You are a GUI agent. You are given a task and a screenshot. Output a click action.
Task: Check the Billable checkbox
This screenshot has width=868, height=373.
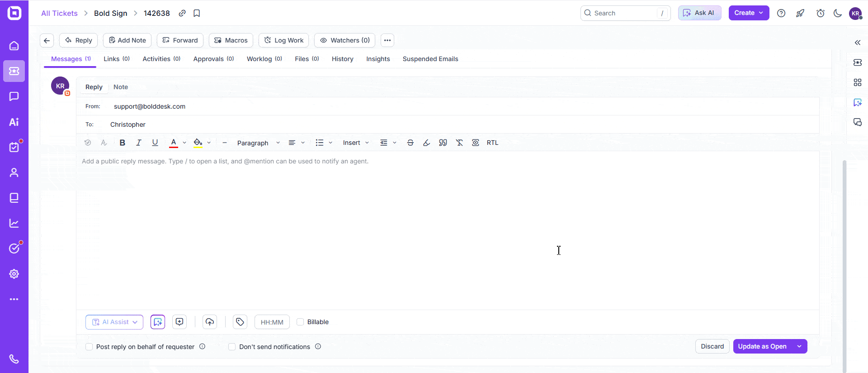click(x=300, y=322)
